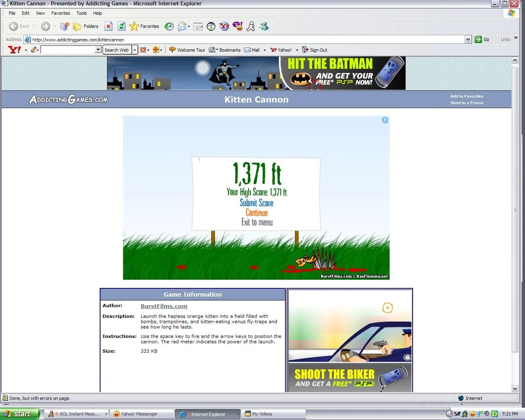Expand the Links toolbar chevron
The width and height of the screenshot is (525, 420).
click(x=516, y=38)
